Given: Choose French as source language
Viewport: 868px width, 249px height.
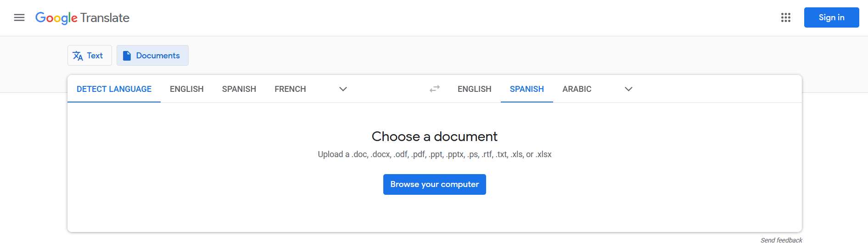Looking at the screenshot, I should point(290,89).
